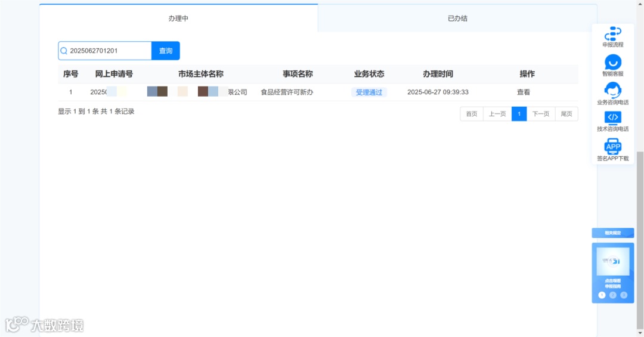
Task: Select the third carousel dot on guide card
Action: [624, 295]
